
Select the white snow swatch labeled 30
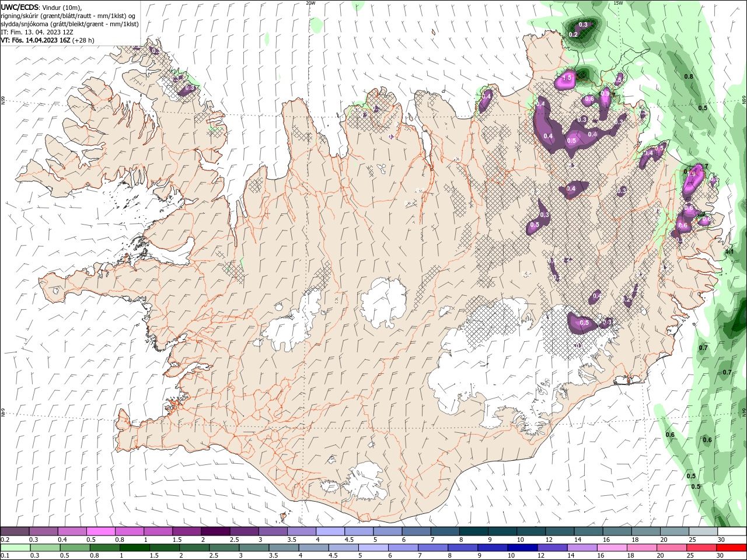[x=732, y=531]
